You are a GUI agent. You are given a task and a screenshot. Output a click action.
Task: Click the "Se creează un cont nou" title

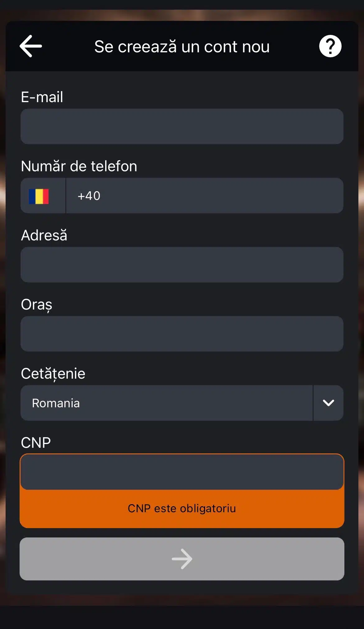click(182, 47)
